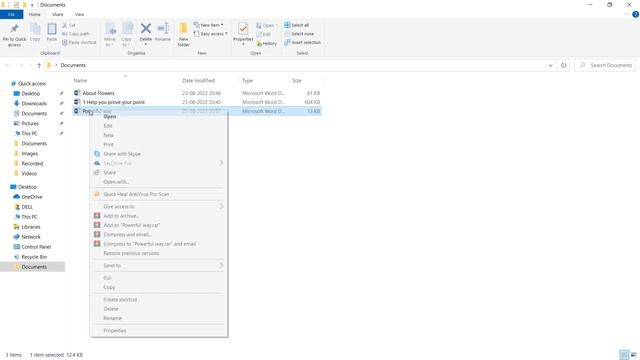Viewport: 640px width, 360px height.
Task: Click History in the ribbon Open group
Action: click(267, 43)
